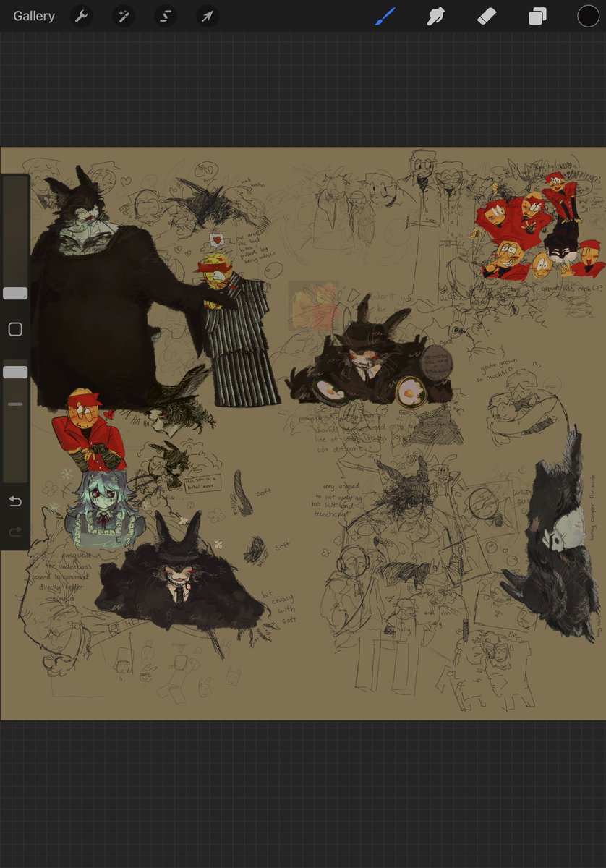
Task: Open the Layers panel
Action: (537, 16)
